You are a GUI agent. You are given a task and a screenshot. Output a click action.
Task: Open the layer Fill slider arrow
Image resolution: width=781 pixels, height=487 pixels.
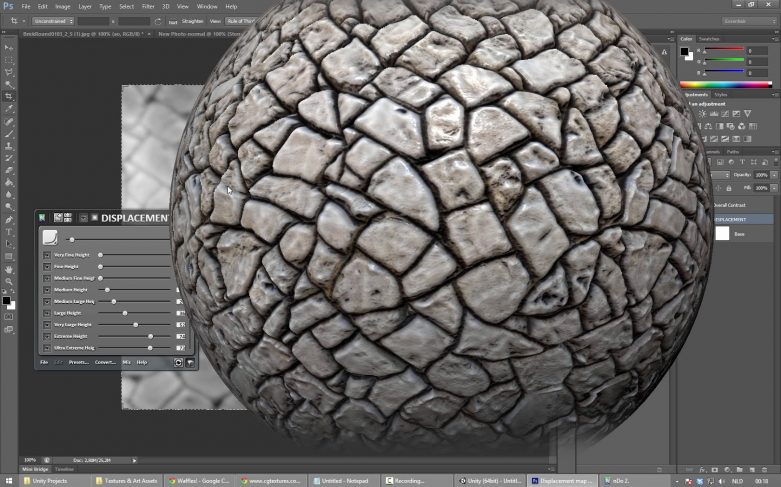click(774, 188)
